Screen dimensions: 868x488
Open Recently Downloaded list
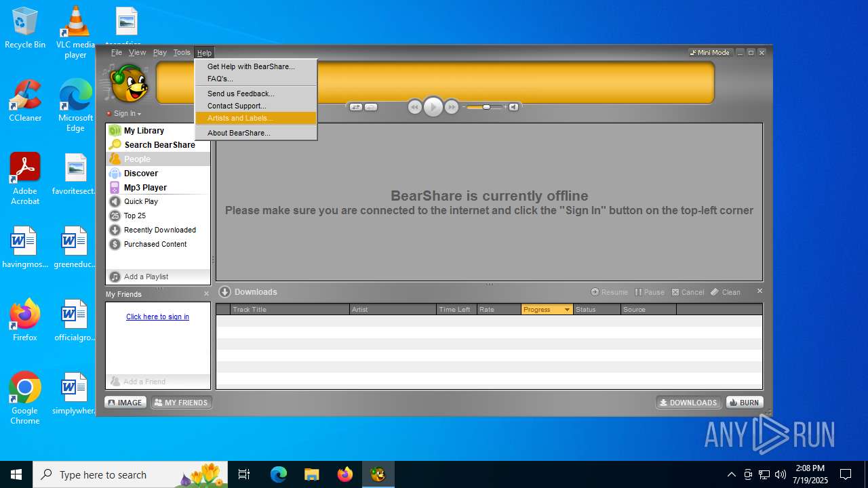158,230
